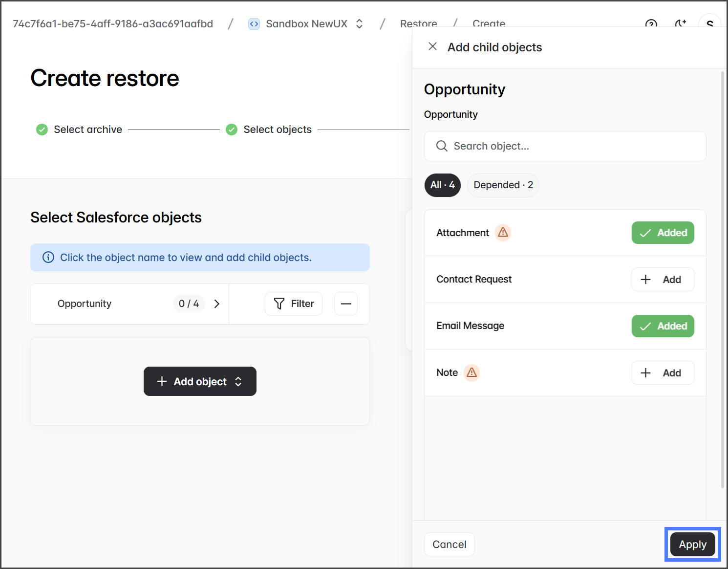Select the All filter tab
Viewport: 728px width, 569px height.
click(x=442, y=185)
